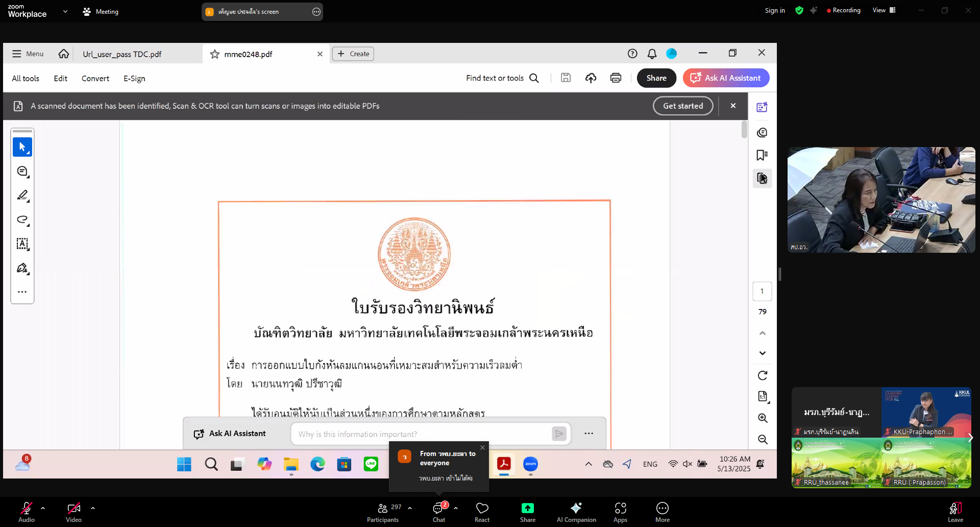Viewport: 980px width, 527px height.
Task: Click the Create new tab button
Action: (x=353, y=54)
